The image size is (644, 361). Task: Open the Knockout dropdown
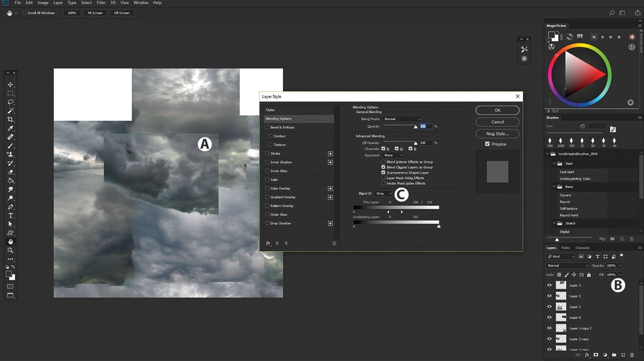point(392,154)
